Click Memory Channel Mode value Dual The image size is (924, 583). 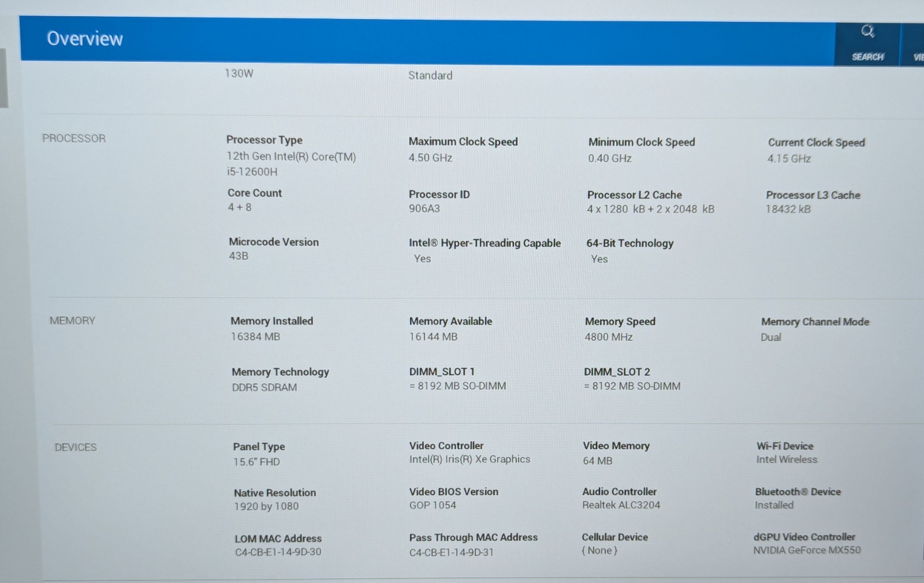click(771, 337)
